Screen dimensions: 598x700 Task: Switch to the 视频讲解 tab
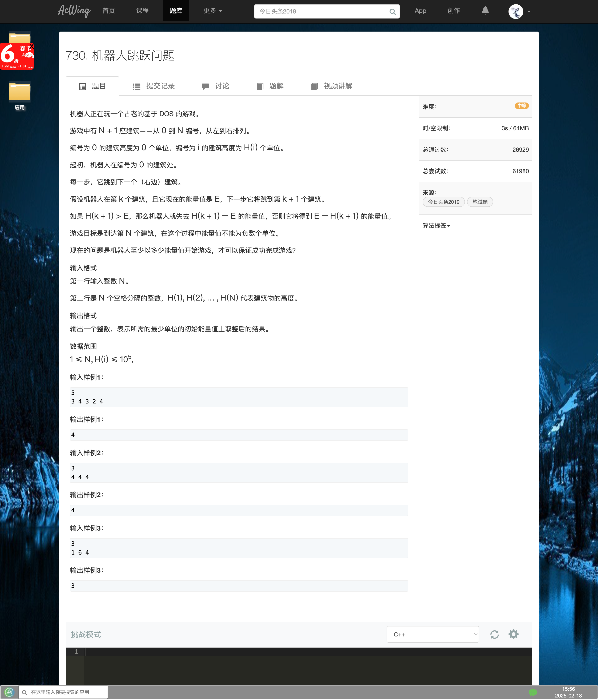pos(331,86)
